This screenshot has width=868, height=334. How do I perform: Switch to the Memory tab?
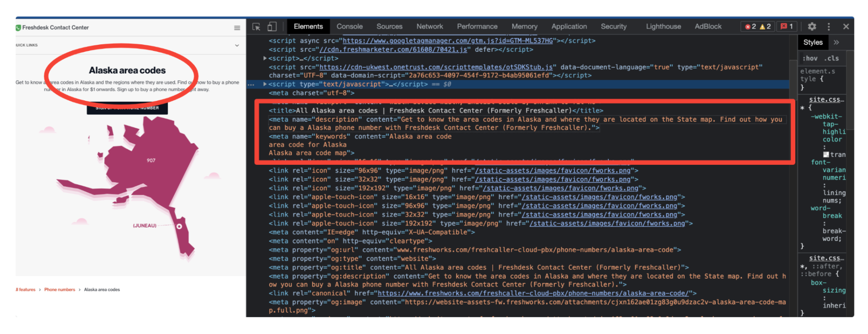pyautogui.click(x=525, y=27)
